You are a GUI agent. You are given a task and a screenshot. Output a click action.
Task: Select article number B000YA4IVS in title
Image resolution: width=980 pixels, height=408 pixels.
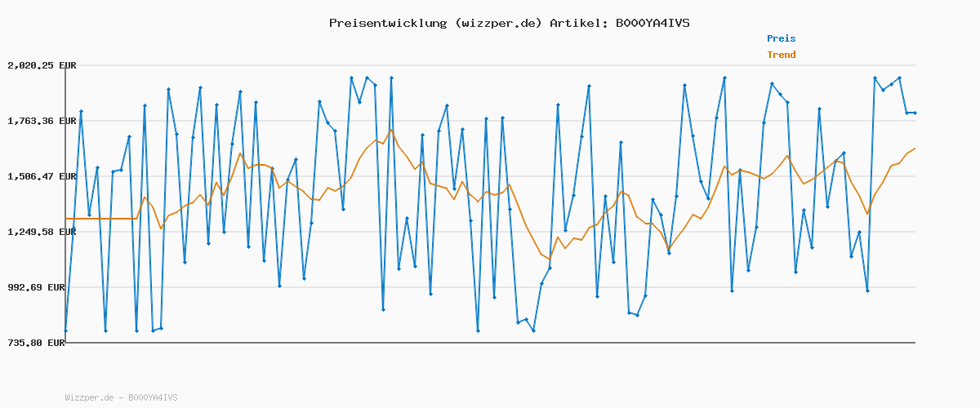click(x=650, y=23)
